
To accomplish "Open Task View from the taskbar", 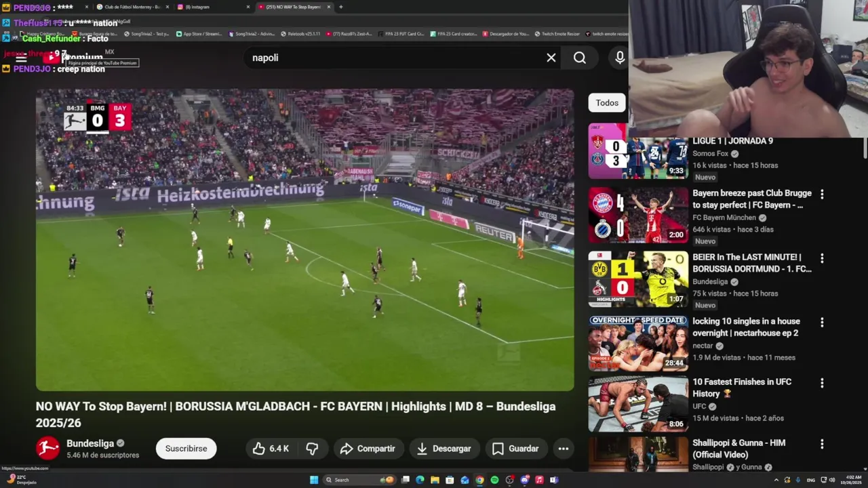I will pos(405,480).
